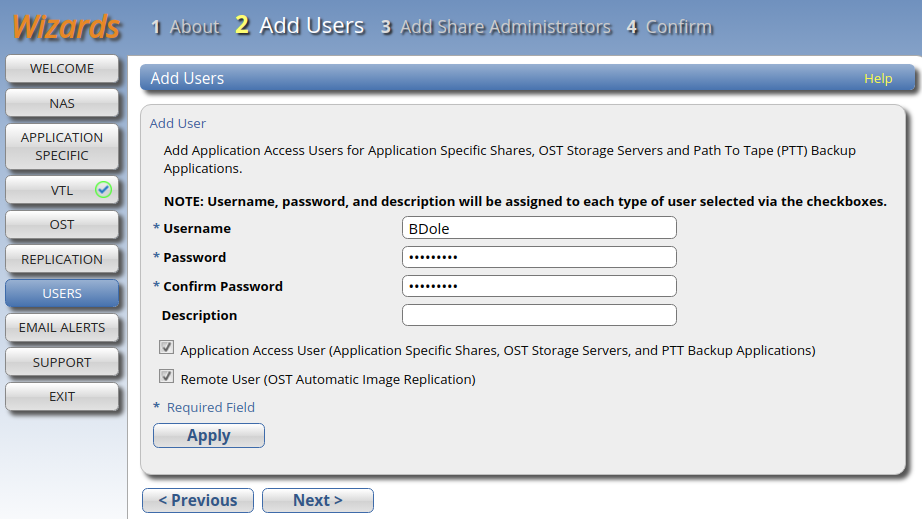Screen dimensions: 922x519
Task: Click the green checkmark on VTL
Action: tap(103, 190)
